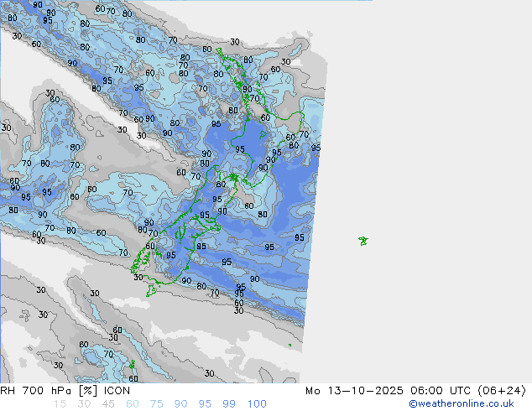Click the (06+24) forecast offset label
The height and width of the screenshot is (411, 532).
coord(499,390)
